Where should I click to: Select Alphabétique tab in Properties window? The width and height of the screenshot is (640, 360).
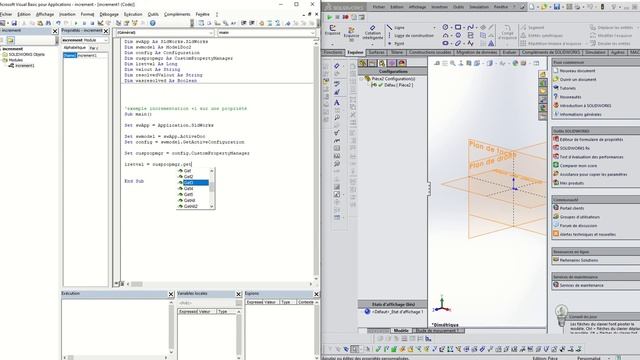click(75, 48)
